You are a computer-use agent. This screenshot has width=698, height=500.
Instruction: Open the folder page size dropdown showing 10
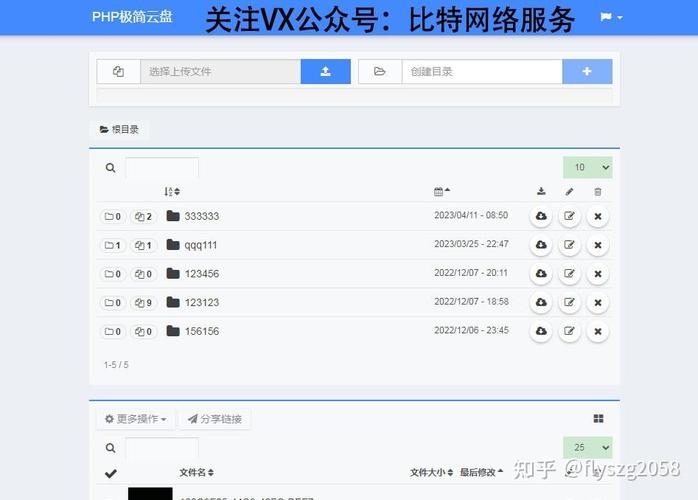(x=588, y=167)
